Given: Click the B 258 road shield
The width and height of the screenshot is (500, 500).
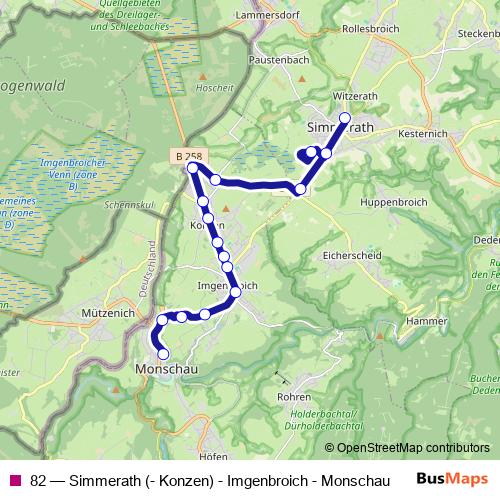Looking at the screenshot, I should point(189,156).
